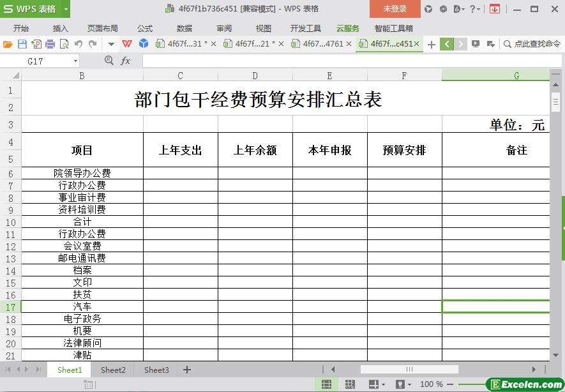Switch to the Sheet2 tab
This screenshot has height=392, width=565.
click(113, 370)
